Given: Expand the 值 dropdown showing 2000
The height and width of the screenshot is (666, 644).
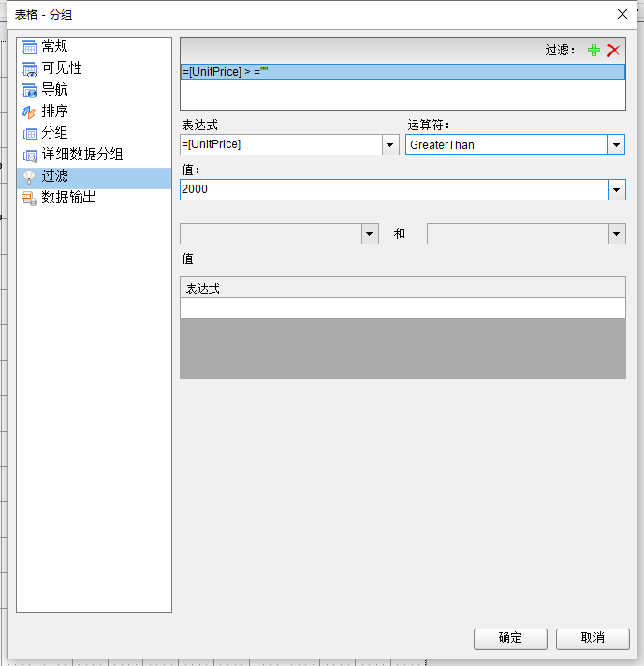Looking at the screenshot, I should point(616,189).
